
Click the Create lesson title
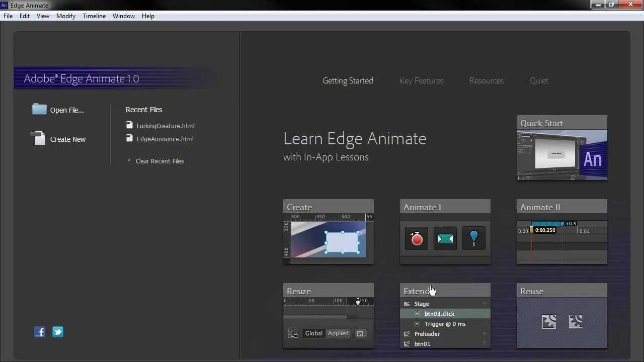pyautogui.click(x=299, y=207)
